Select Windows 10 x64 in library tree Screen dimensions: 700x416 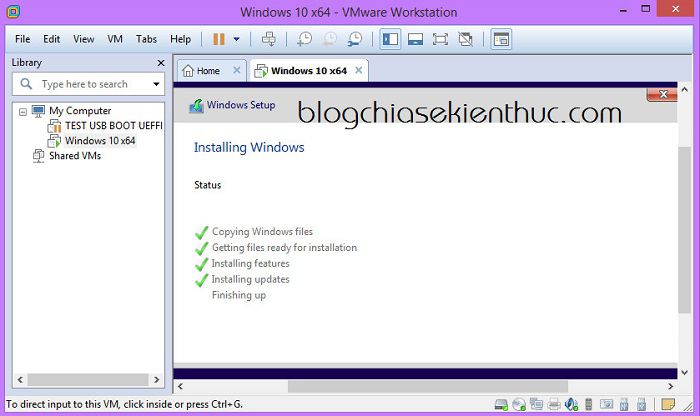[100, 141]
